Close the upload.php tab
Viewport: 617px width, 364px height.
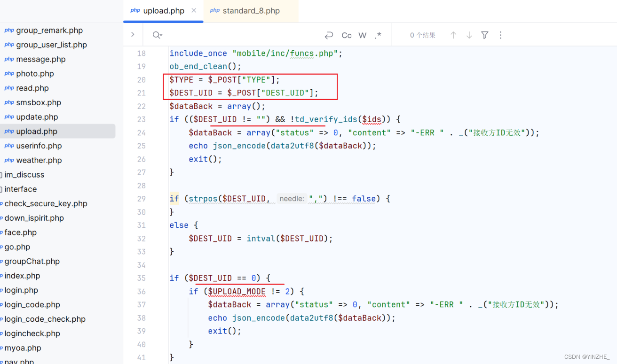(194, 10)
